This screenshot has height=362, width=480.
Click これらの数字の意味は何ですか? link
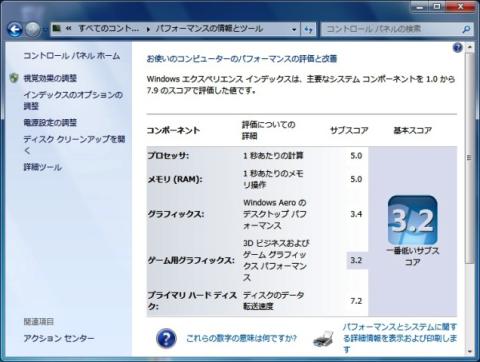coord(241,338)
